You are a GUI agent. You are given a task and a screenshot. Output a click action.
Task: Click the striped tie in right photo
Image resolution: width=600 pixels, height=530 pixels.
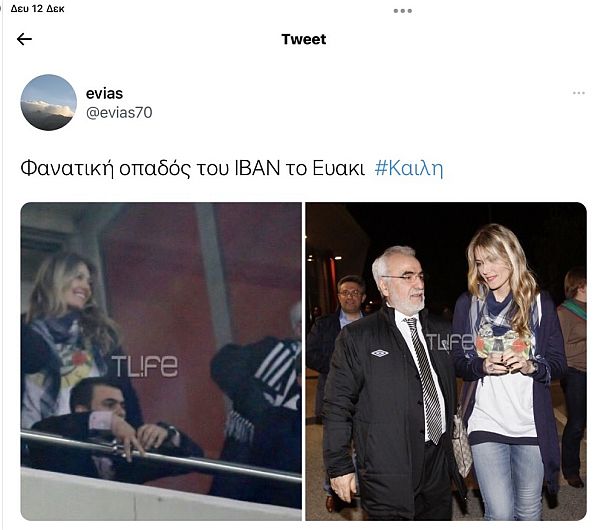[426, 379]
